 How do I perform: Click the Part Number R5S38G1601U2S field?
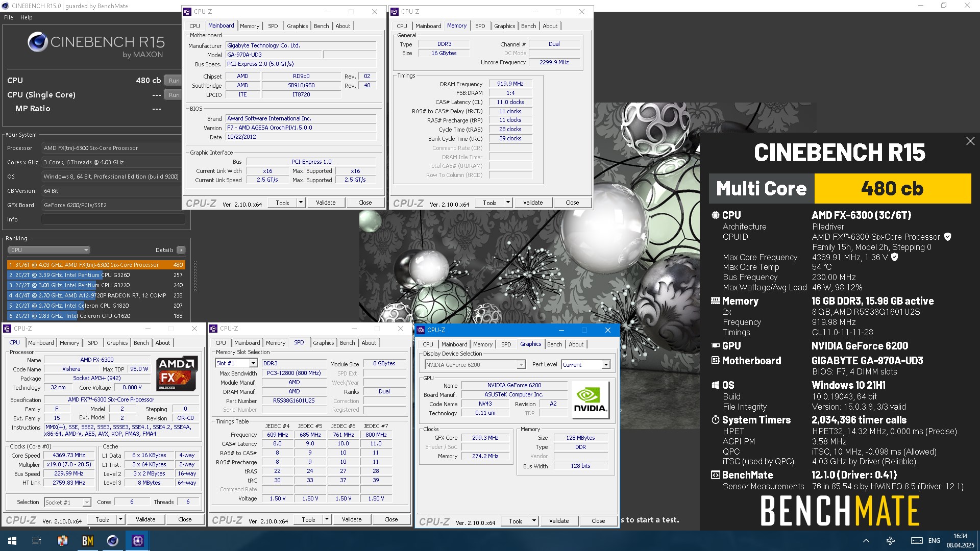[294, 401]
